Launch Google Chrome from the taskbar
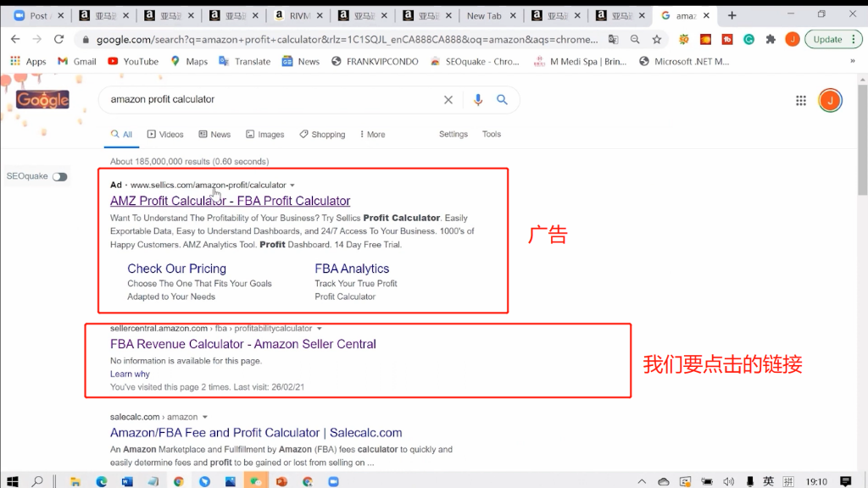The image size is (868, 488). (178, 480)
